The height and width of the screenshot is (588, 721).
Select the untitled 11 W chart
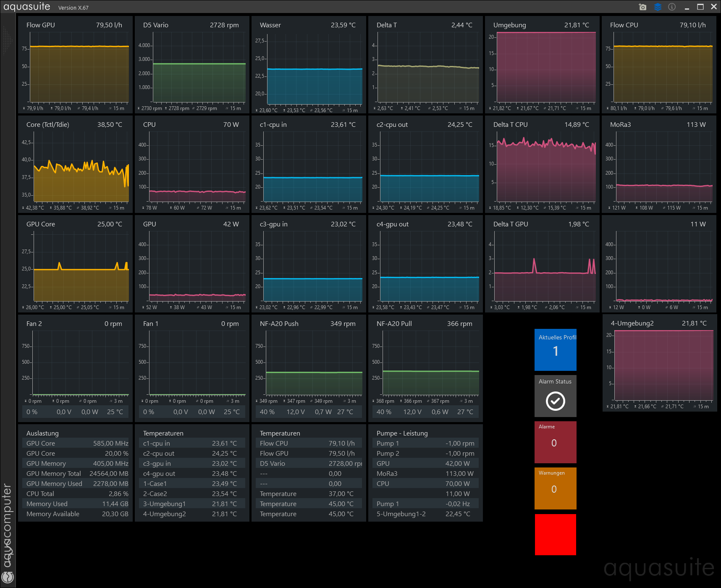659,264
